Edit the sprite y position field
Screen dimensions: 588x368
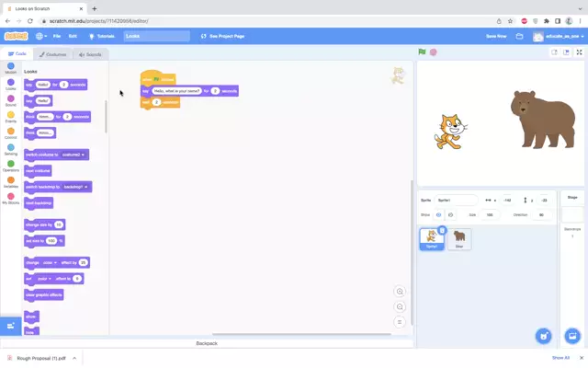point(544,201)
